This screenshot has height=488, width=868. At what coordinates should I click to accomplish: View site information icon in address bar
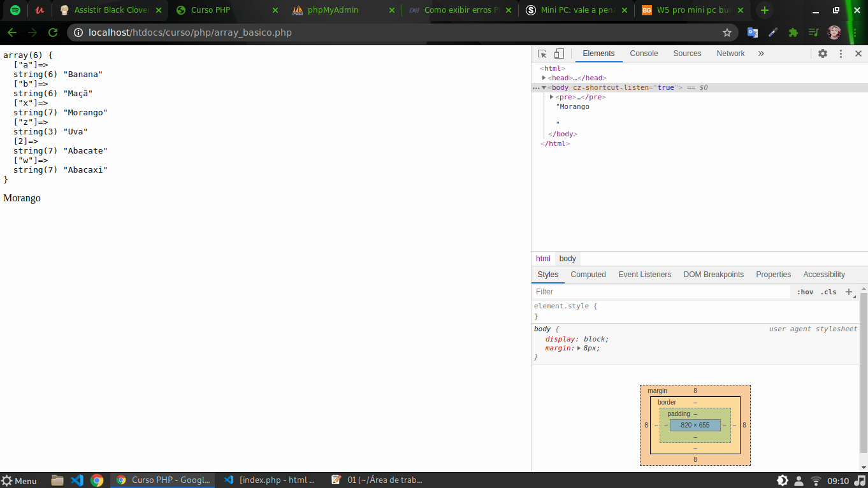point(78,32)
